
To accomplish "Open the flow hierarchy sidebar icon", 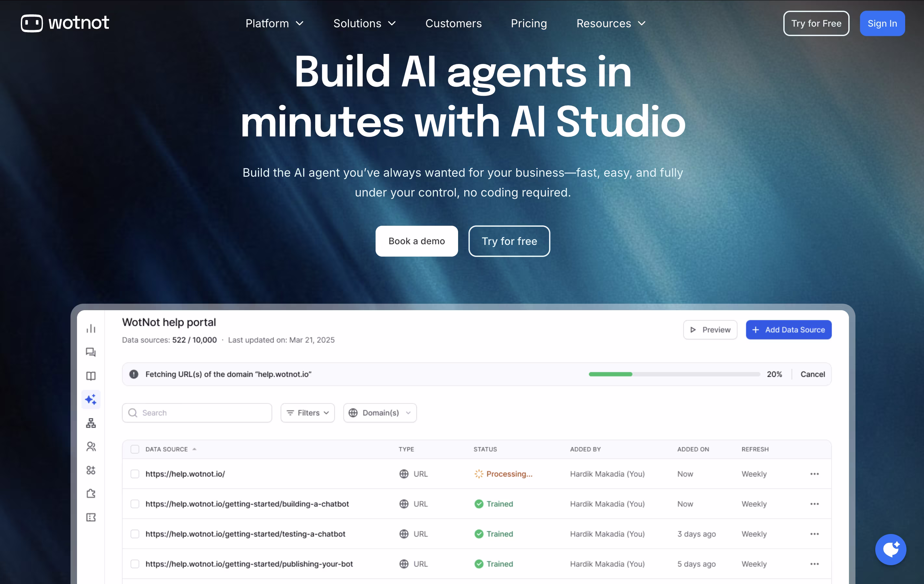I will 91,423.
